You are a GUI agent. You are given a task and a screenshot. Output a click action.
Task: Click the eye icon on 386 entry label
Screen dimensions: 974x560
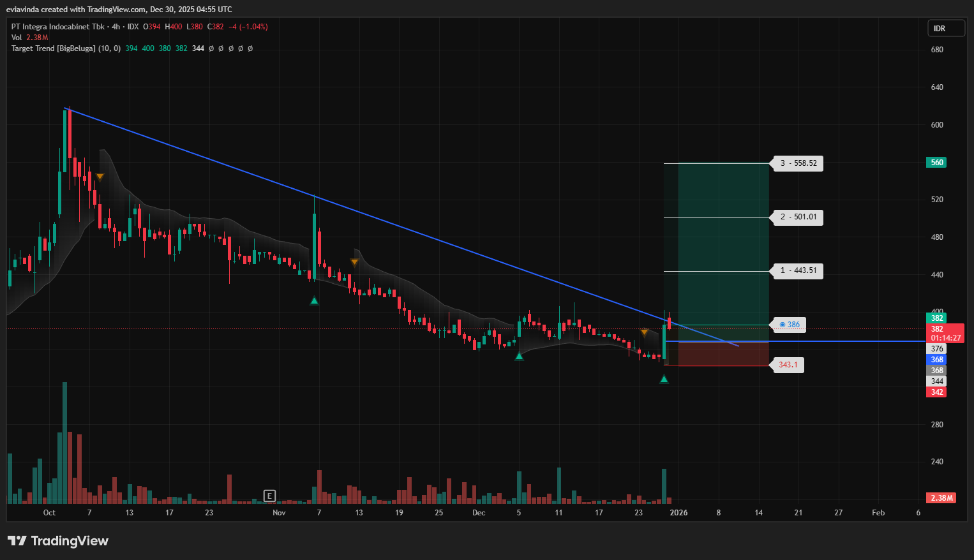782,325
